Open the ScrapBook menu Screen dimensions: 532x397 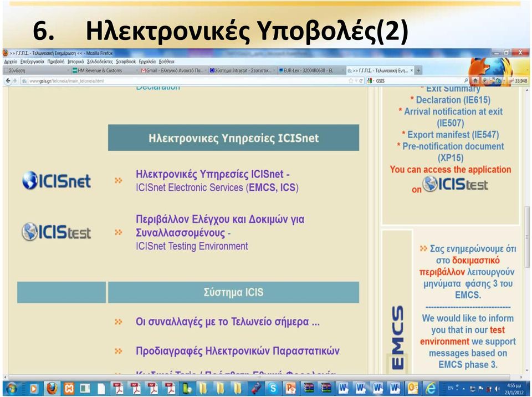tap(126, 62)
